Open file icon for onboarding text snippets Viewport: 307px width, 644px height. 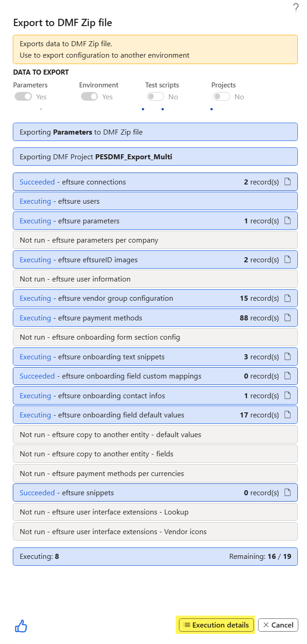point(288,357)
